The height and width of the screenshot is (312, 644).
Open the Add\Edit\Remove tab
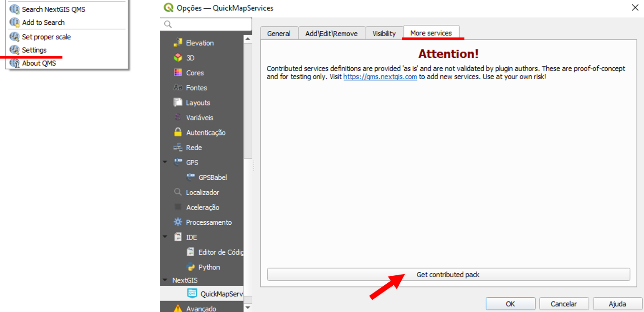point(331,33)
